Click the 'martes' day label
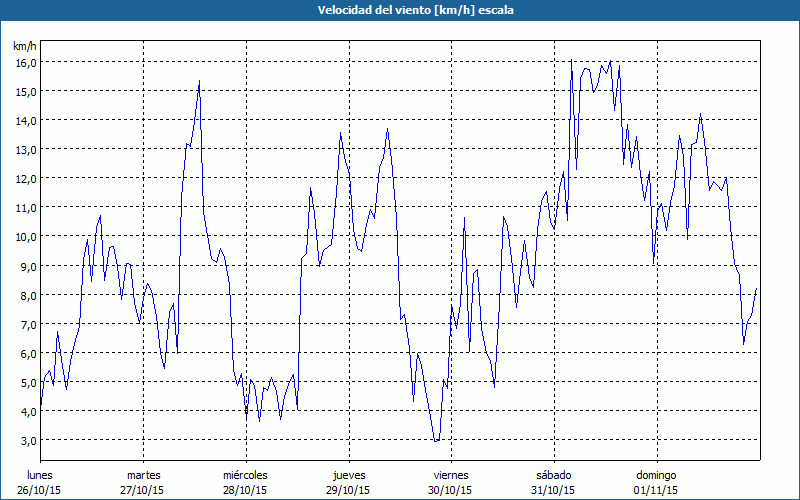The height and width of the screenshot is (500, 800). click(143, 475)
